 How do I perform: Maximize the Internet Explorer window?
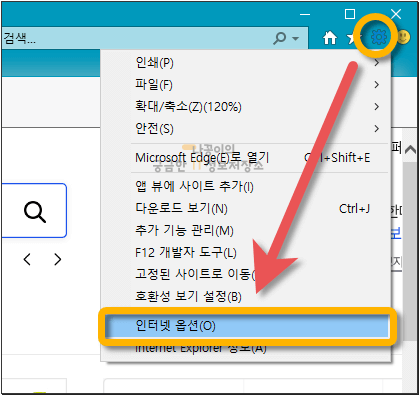pyautogui.click(x=350, y=14)
